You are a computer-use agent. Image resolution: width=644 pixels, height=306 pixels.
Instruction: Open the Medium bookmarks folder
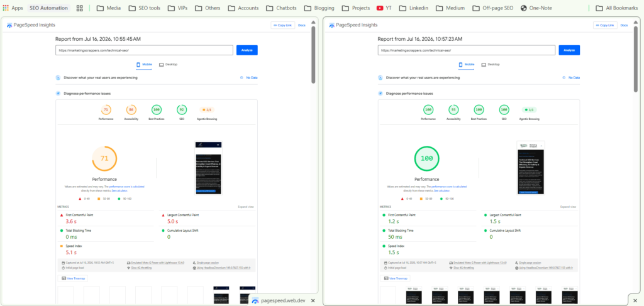(450, 8)
